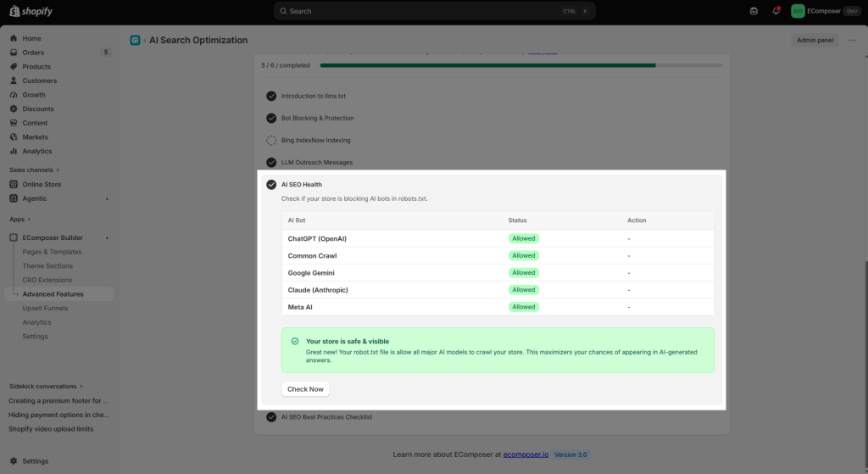Image resolution: width=868 pixels, height=474 pixels.
Task: Open the Growth icon
Action: pos(14,95)
